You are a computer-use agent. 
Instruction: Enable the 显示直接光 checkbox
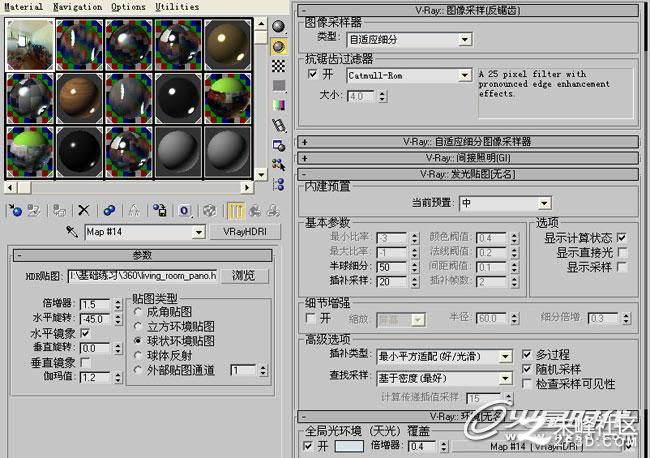[x=621, y=252]
